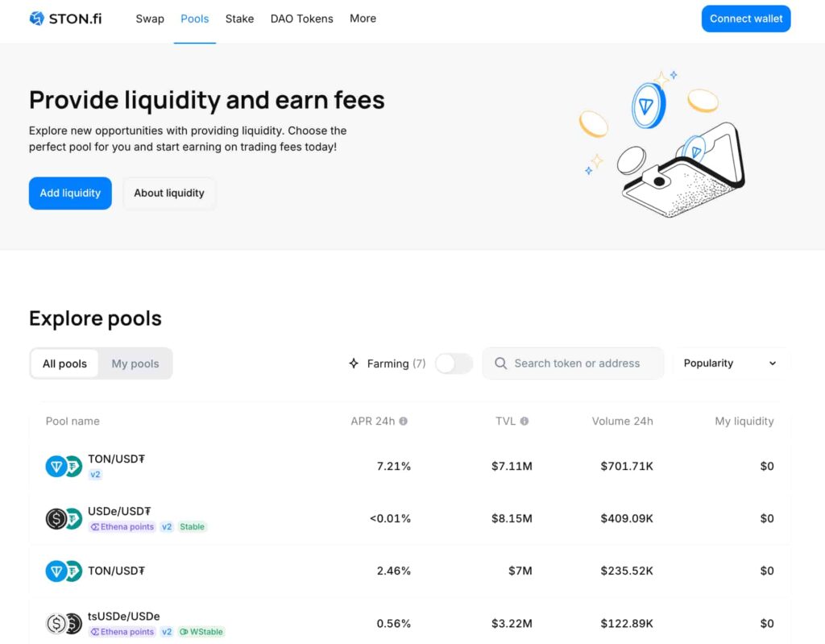
Task: Select the All pools tab
Action: click(x=64, y=364)
